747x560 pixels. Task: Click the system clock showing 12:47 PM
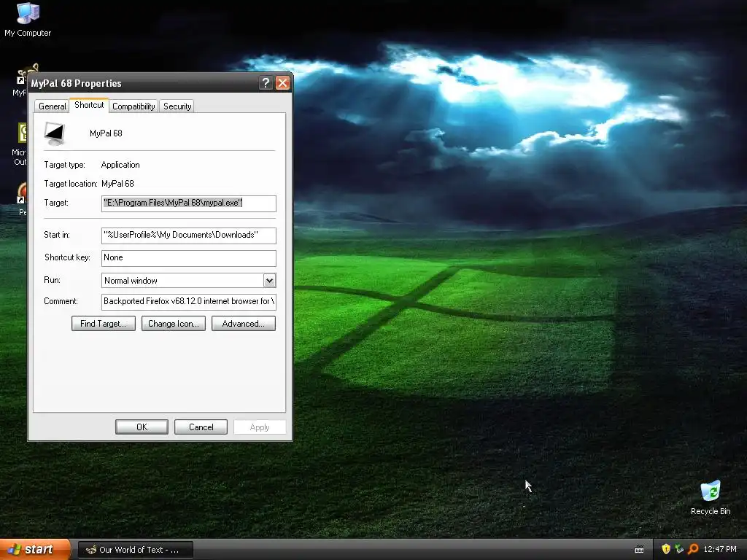point(720,549)
